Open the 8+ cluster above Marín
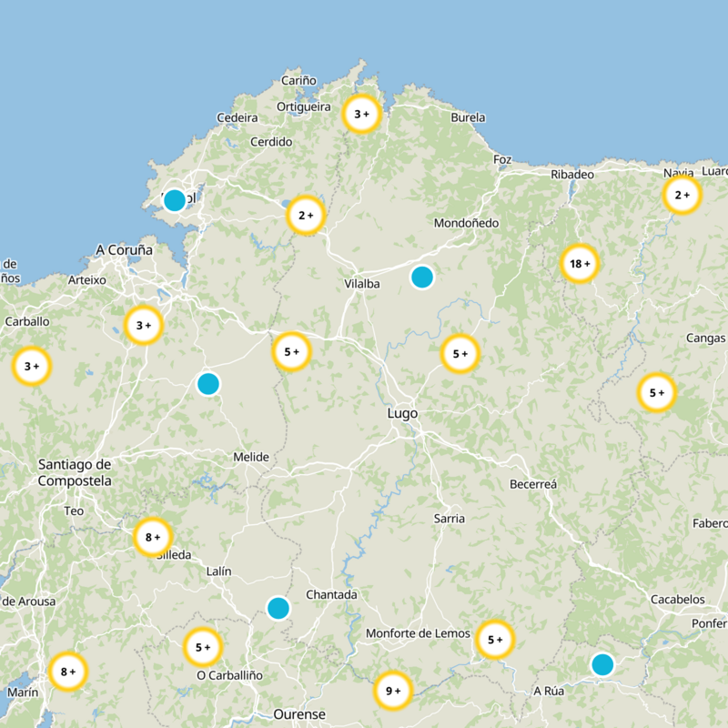728x728 pixels. coord(67,672)
